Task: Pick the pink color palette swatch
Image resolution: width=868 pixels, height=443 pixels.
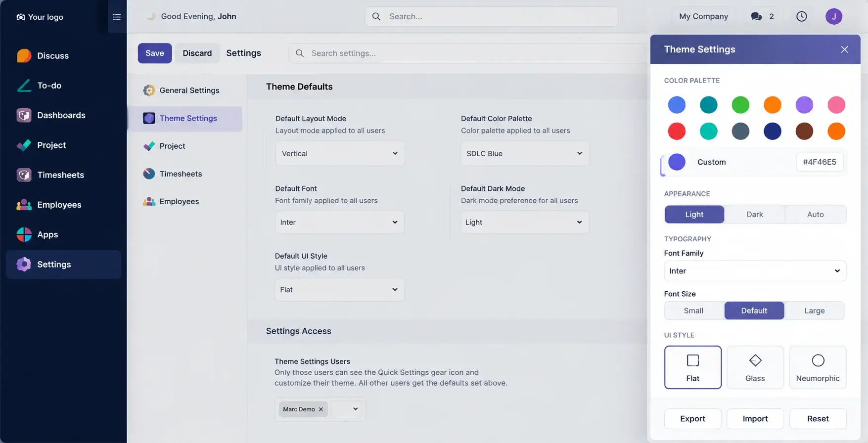Action: (836, 105)
